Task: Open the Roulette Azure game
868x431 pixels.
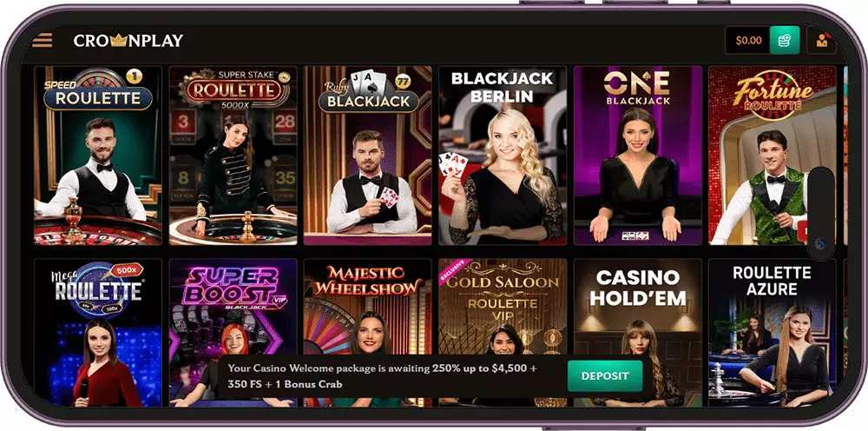Action: pos(773,333)
